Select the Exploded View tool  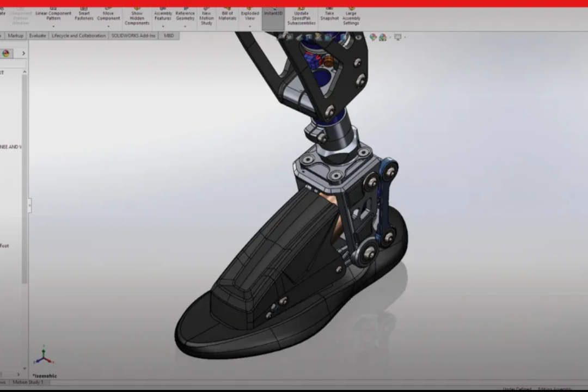[250, 14]
